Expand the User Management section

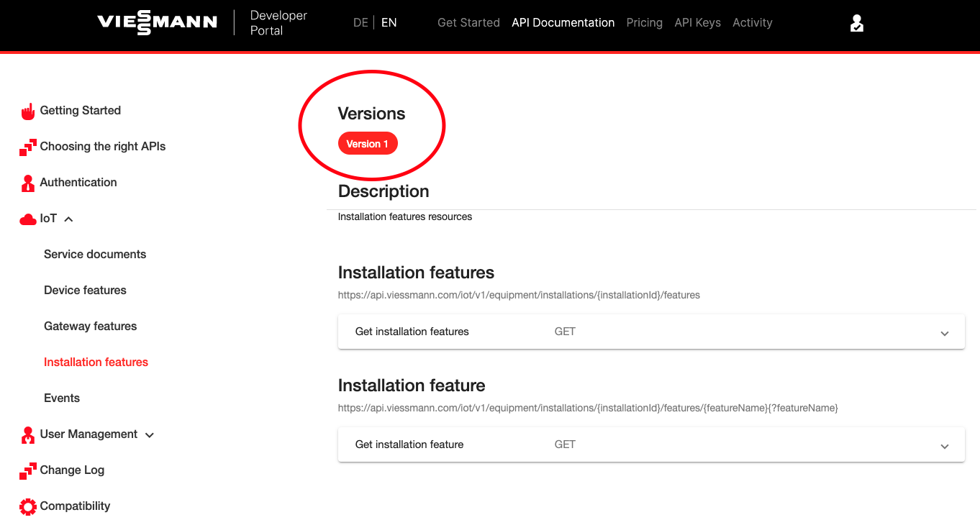point(150,434)
